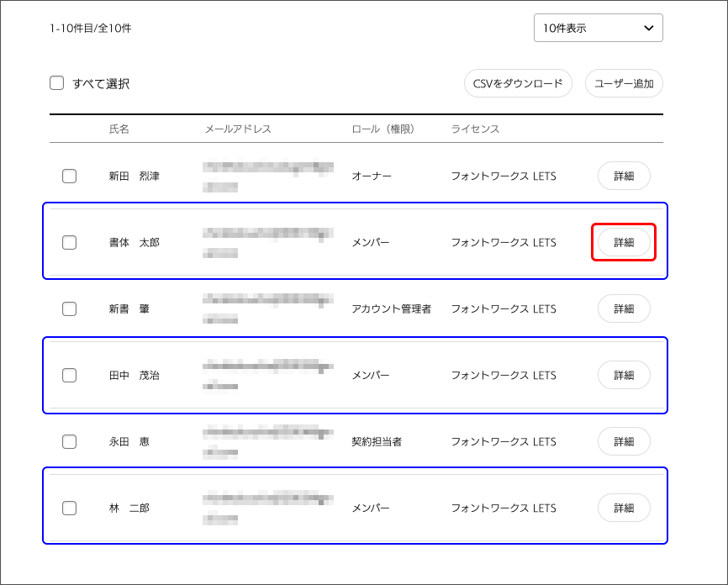Check the すべて選択 checkbox

pyautogui.click(x=57, y=83)
